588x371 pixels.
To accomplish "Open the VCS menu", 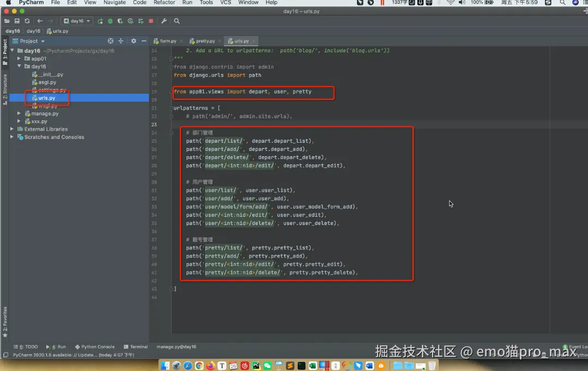I will click(226, 2).
